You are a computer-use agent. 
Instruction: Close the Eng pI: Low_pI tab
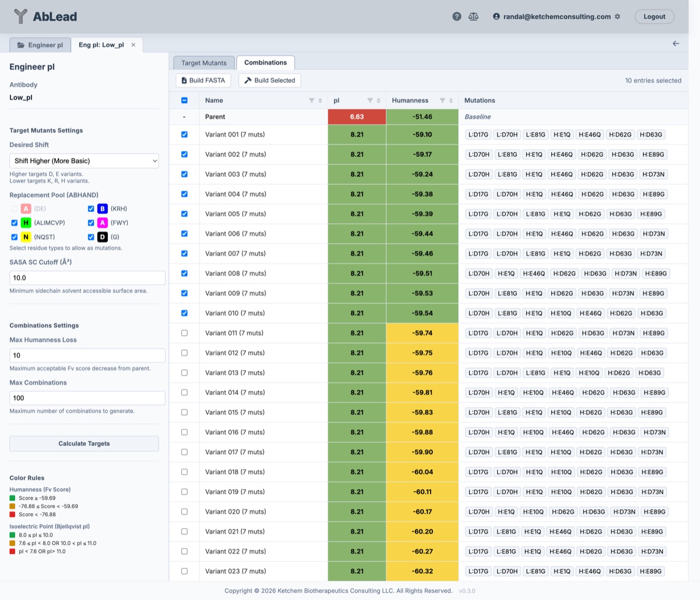pyautogui.click(x=134, y=45)
